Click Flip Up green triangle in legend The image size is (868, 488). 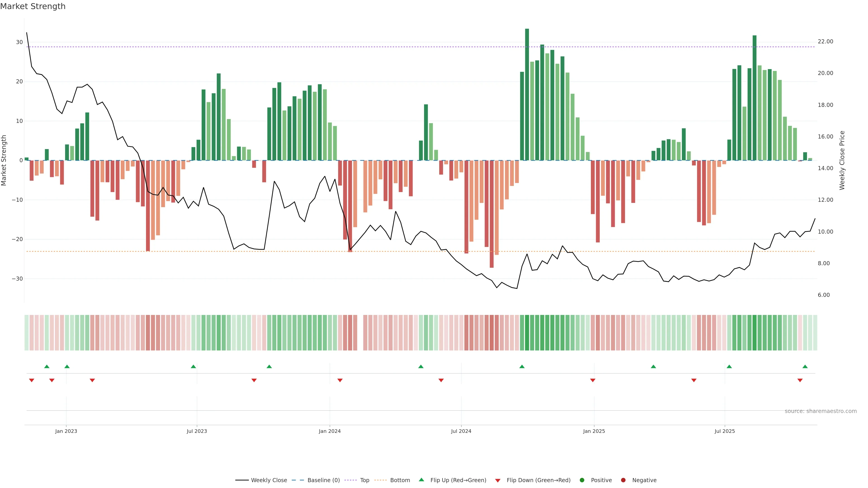click(x=421, y=480)
